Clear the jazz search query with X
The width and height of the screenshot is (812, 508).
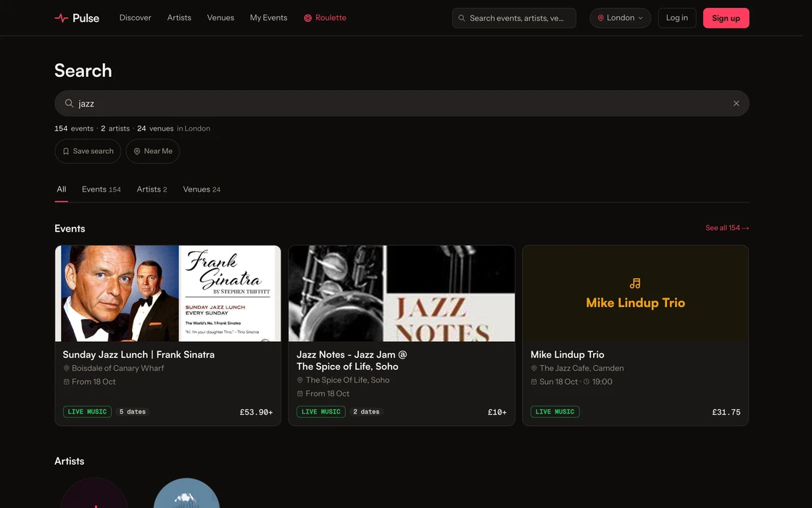pos(736,103)
